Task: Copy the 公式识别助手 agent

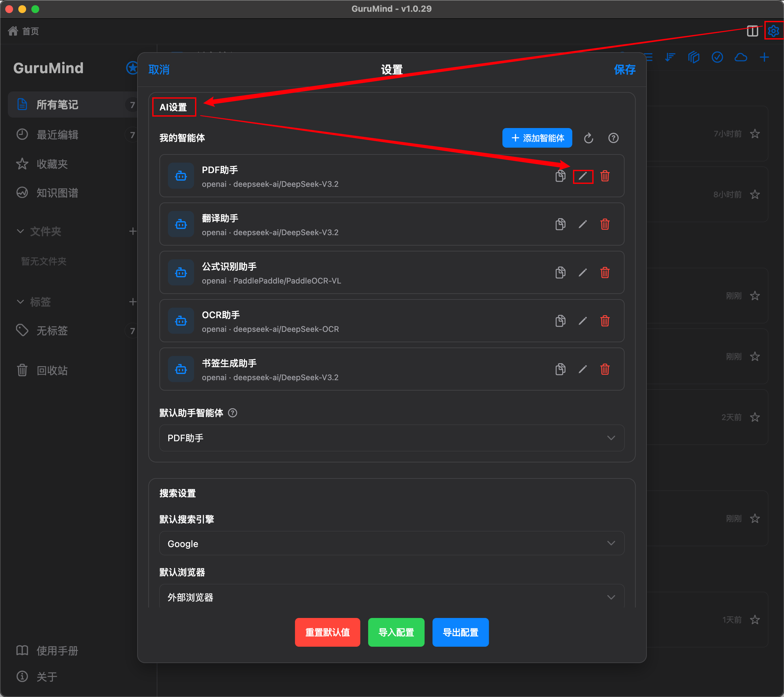Action: [x=560, y=273]
